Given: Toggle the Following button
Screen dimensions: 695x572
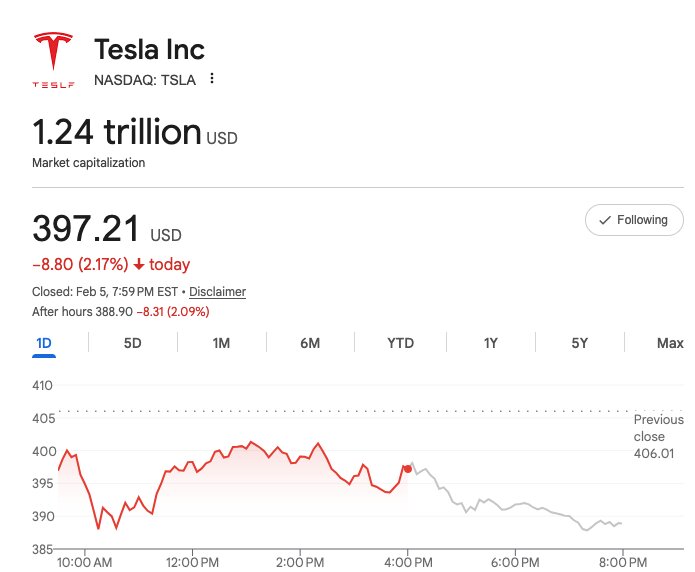Looking at the screenshot, I should (x=633, y=220).
